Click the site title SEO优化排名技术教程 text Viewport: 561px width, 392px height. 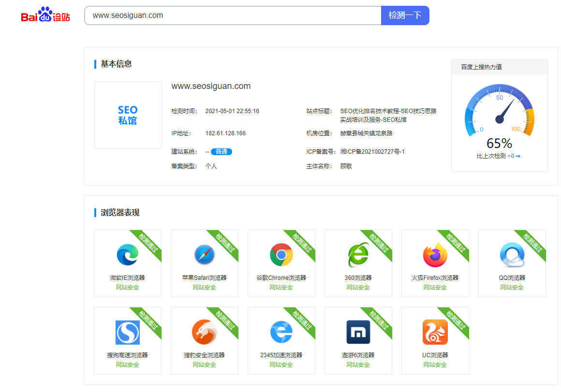pos(388,115)
